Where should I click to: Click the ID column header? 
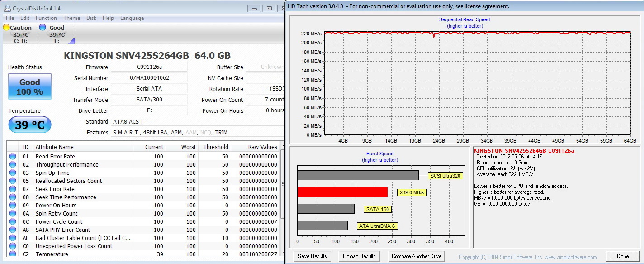[25, 147]
